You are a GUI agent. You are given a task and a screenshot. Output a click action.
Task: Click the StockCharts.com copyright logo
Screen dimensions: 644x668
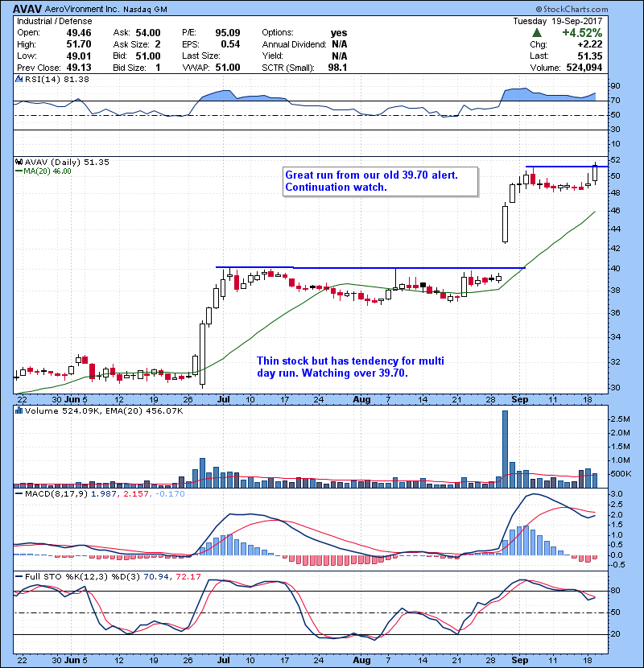(572, 9)
